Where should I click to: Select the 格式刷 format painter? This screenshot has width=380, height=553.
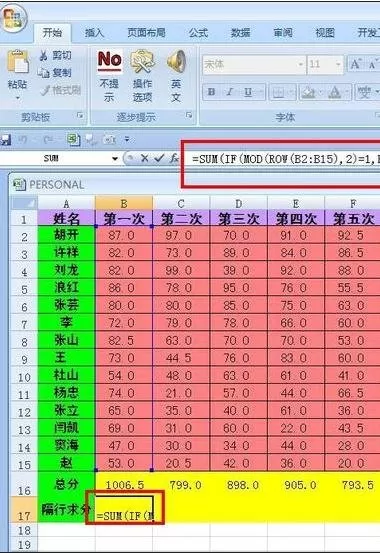coord(60,90)
